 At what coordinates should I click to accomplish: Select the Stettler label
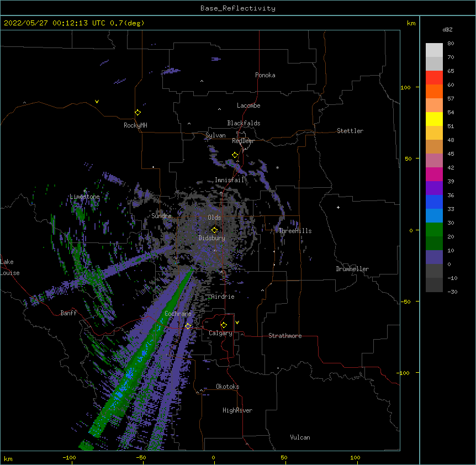[x=350, y=131]
